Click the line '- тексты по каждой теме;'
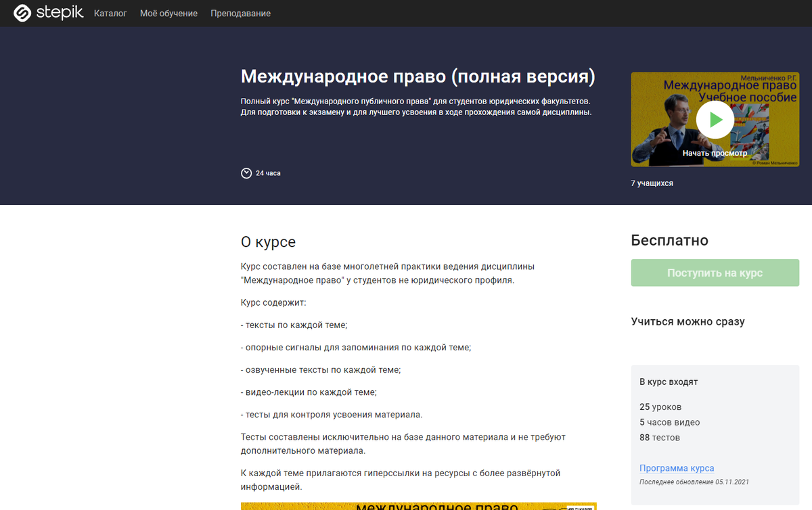 294,325
